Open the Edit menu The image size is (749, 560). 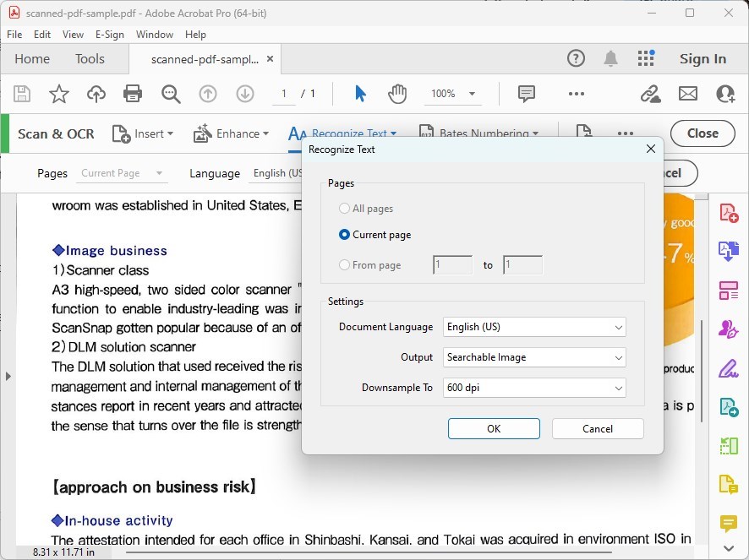(x=41, y=35)
